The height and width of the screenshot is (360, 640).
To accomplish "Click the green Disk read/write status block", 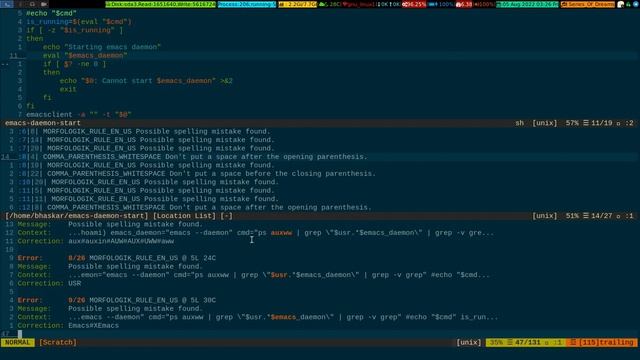I will point(160,4).
